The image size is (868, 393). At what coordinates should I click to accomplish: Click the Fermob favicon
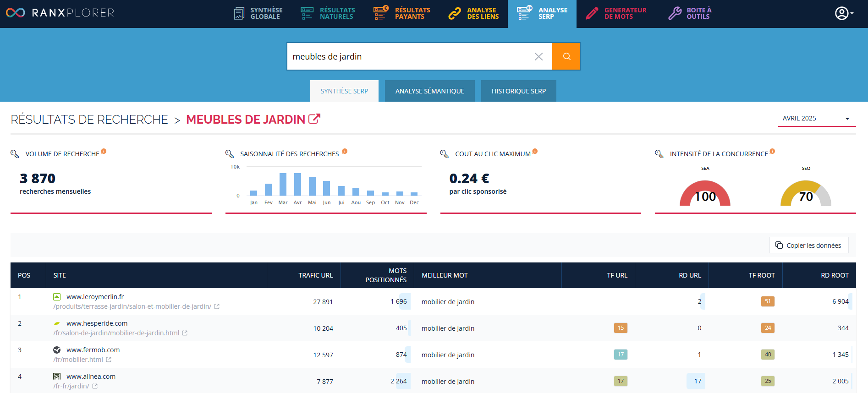point(57,350)
